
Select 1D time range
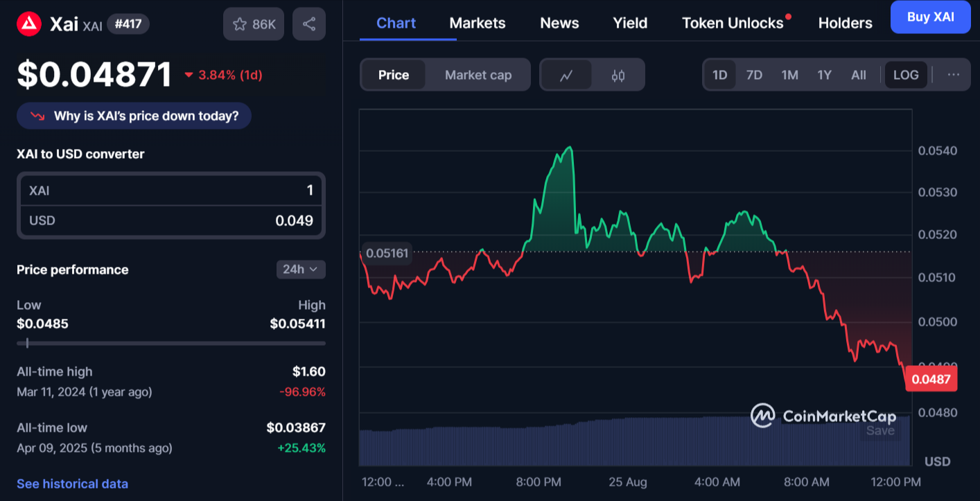[x=720, y=75]
